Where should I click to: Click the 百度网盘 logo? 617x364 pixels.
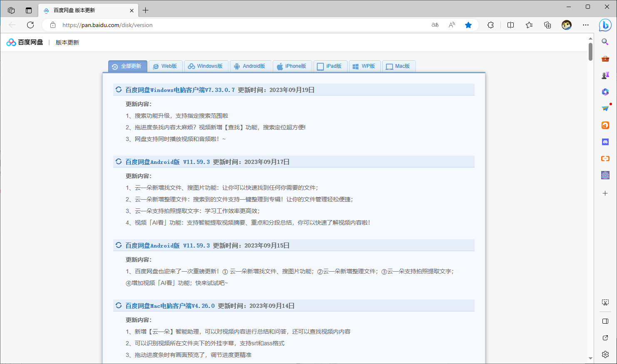pos(25,42)
